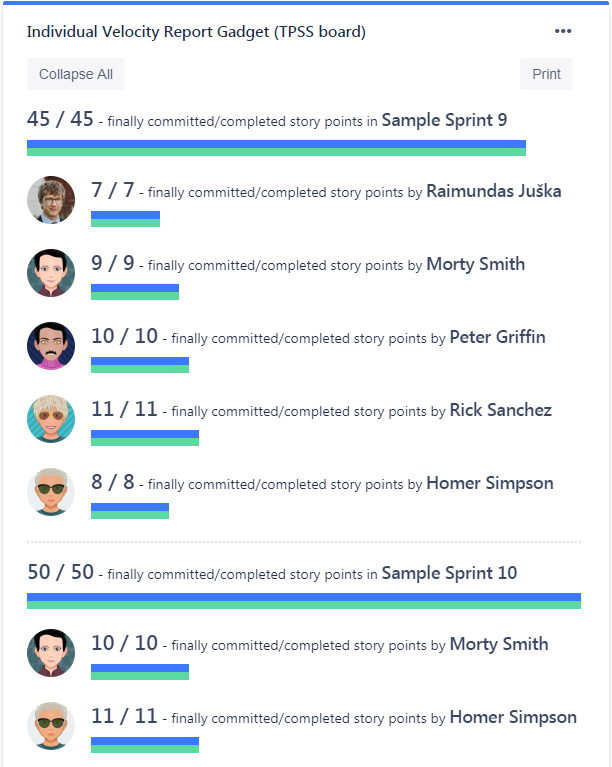
Task: Click Homer Simpson's avatar in Sprint 10
Action: tap(51, 726)
